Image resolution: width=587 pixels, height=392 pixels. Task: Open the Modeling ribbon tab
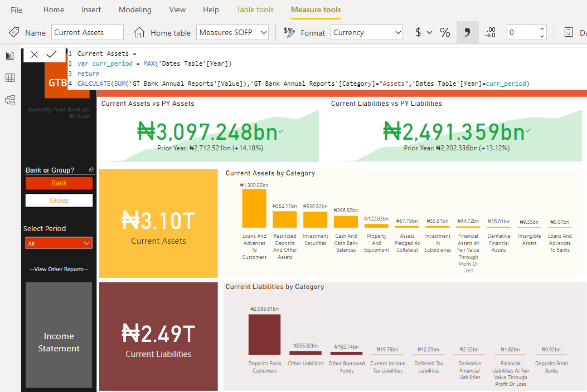[135, 9]
